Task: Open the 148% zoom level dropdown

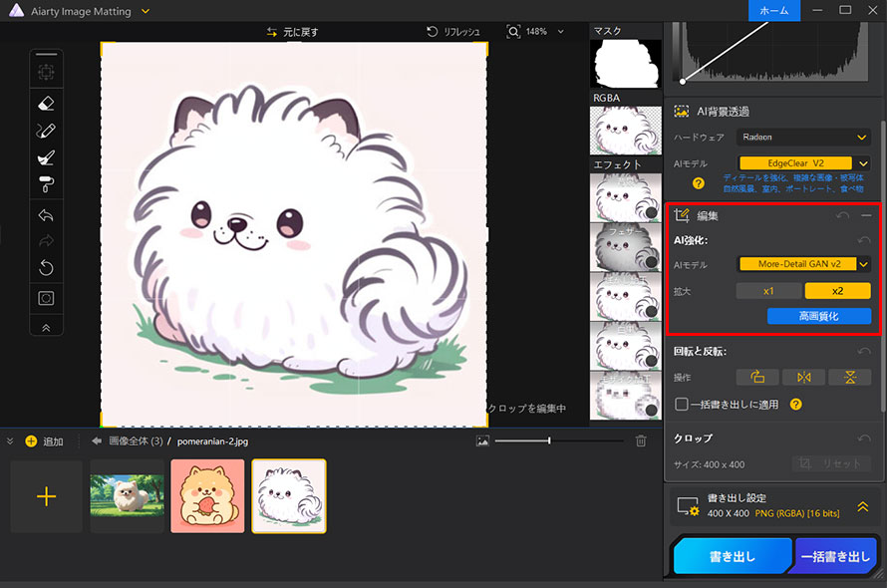Action: click(560, 32)
